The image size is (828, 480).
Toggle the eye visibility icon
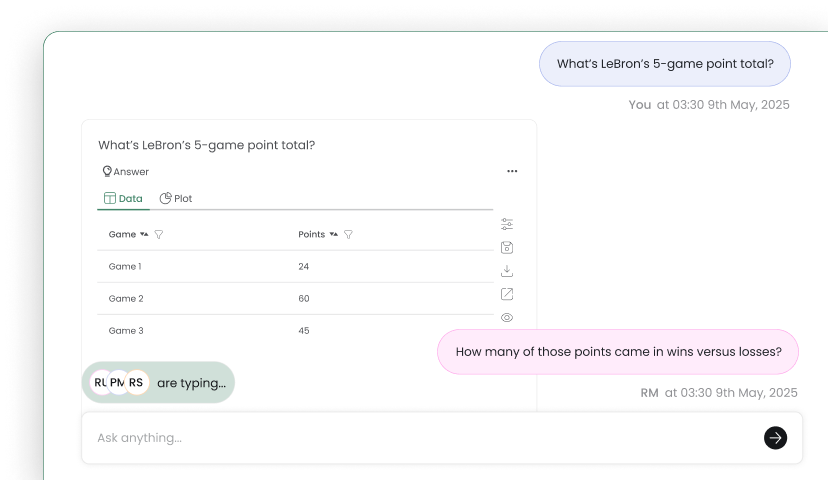507,317
